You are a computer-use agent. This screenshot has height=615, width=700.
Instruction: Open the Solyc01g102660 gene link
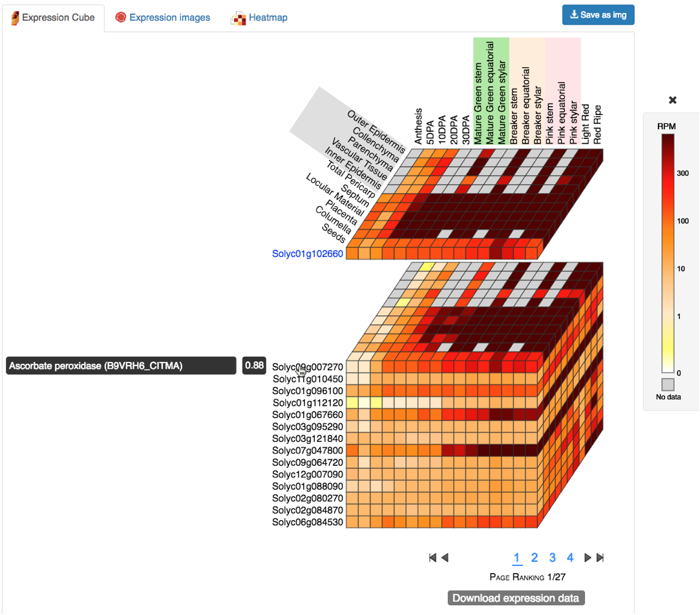pyautogui.click(x=308, y=254)
